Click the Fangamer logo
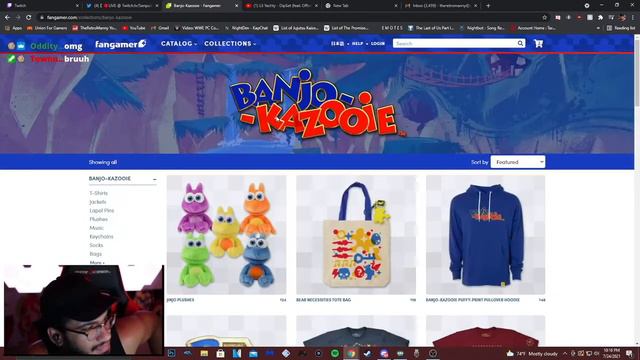The width and height of the screenshot is (640, 360). click(x=120, y=44)
